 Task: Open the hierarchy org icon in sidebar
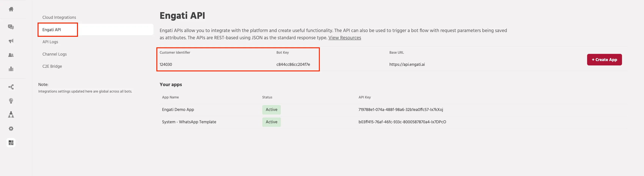point(11,115)
